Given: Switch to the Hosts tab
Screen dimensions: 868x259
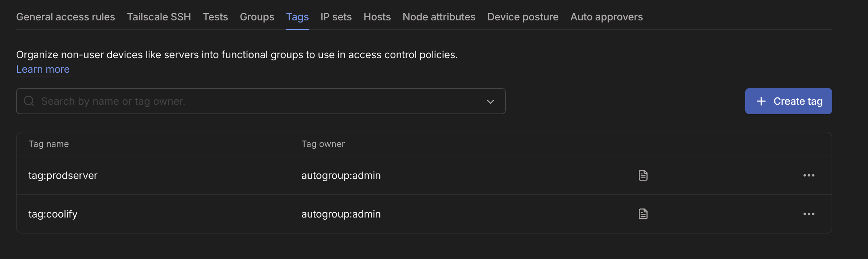Looking at the screenshot, I should pos(377,17).
